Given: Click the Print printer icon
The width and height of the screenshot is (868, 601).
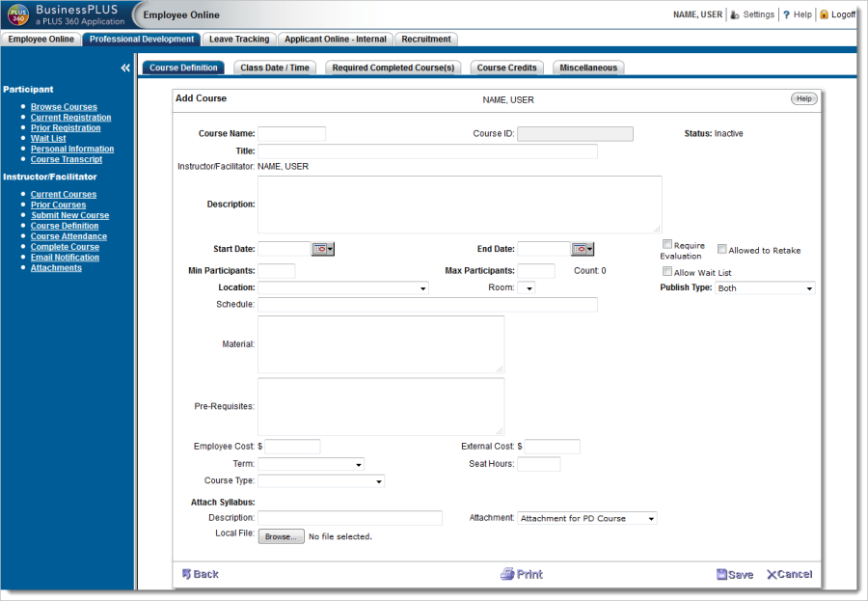Looking at the screenshot, I should (507, 574).
